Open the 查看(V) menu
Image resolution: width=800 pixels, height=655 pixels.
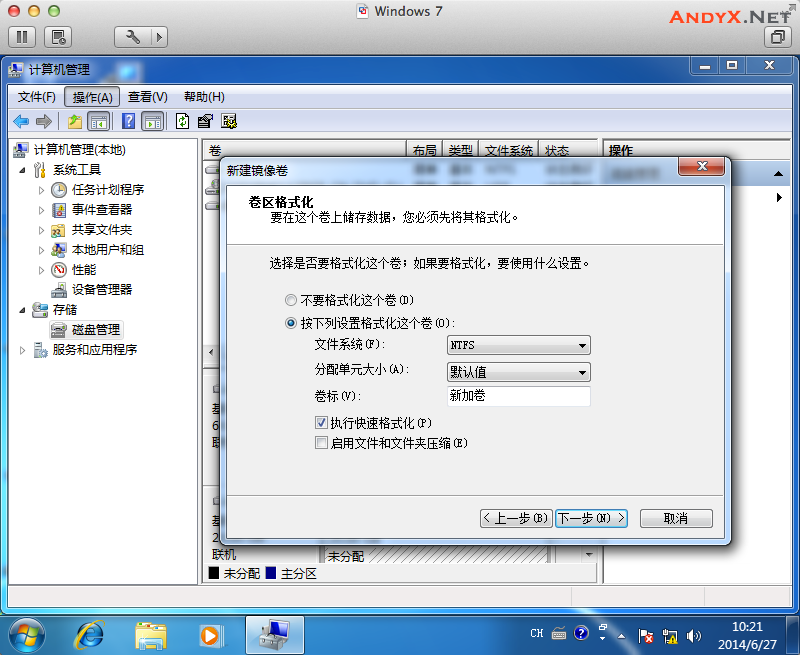pos(147,97)
